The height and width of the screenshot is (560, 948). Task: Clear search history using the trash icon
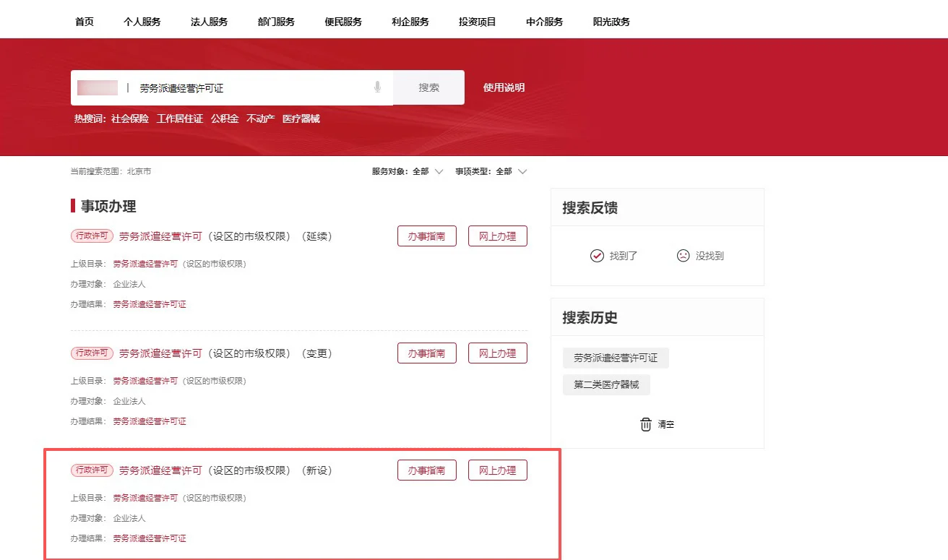point(645,424)
